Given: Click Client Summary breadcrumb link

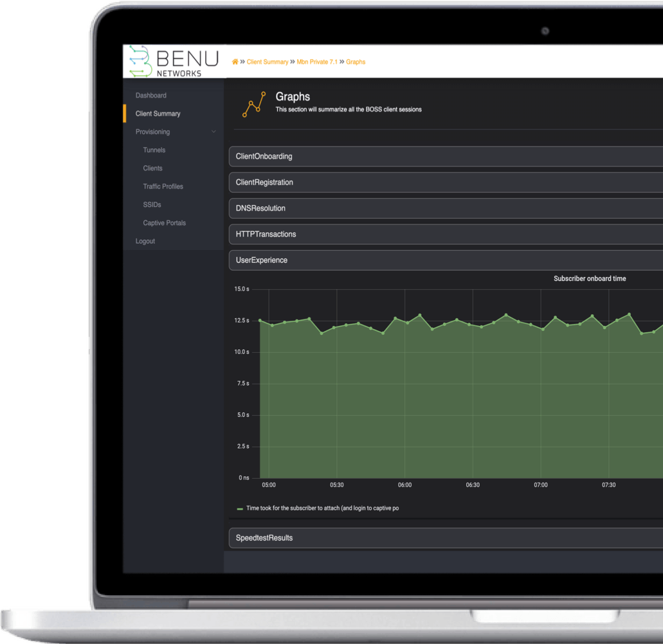Looking at the screenshot, I should click(267, 62).
